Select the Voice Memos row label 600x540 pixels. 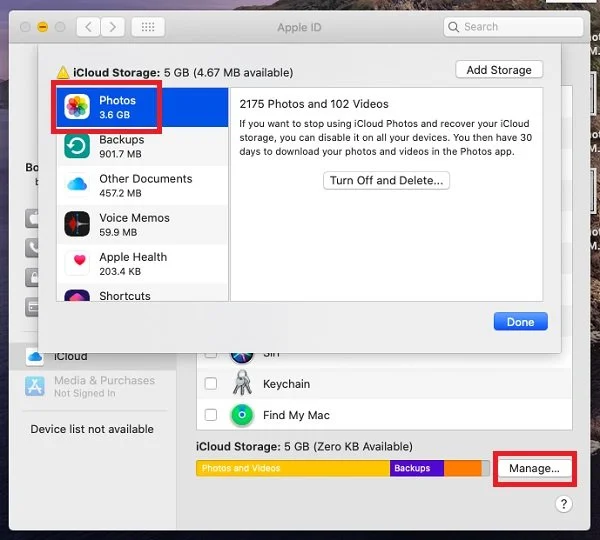click(x=134, y=218)
